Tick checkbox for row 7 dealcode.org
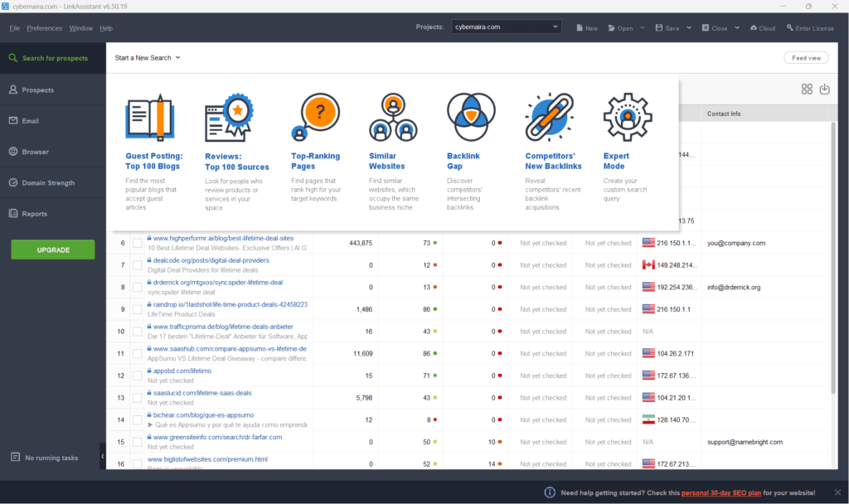 138,265
